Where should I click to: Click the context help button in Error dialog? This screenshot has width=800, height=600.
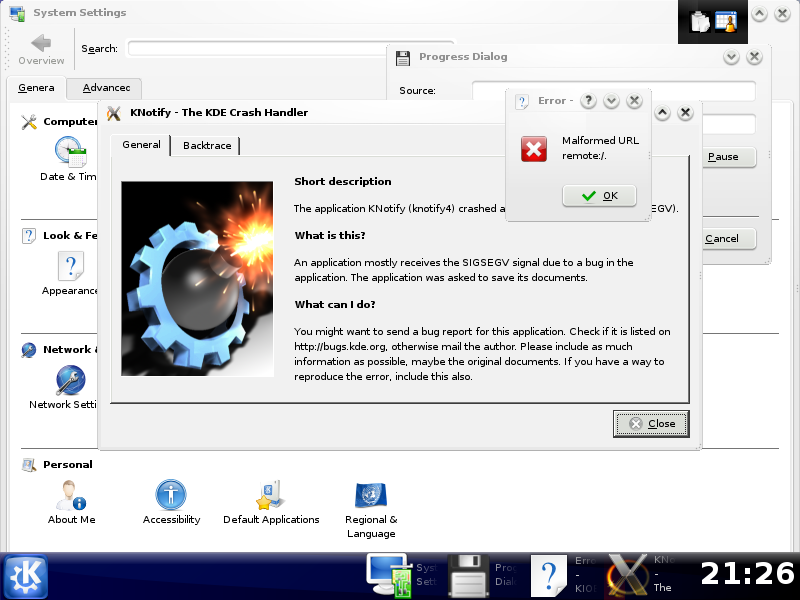588,101
